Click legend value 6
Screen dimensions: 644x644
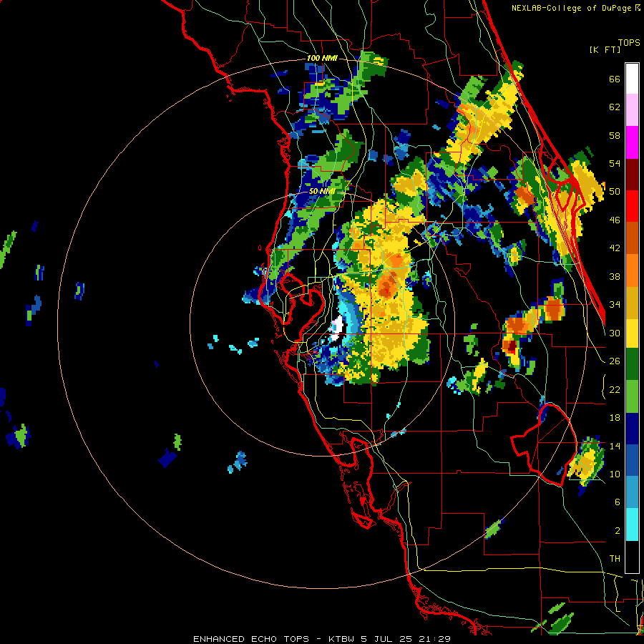pyautogui.click(x=618, y=502)
